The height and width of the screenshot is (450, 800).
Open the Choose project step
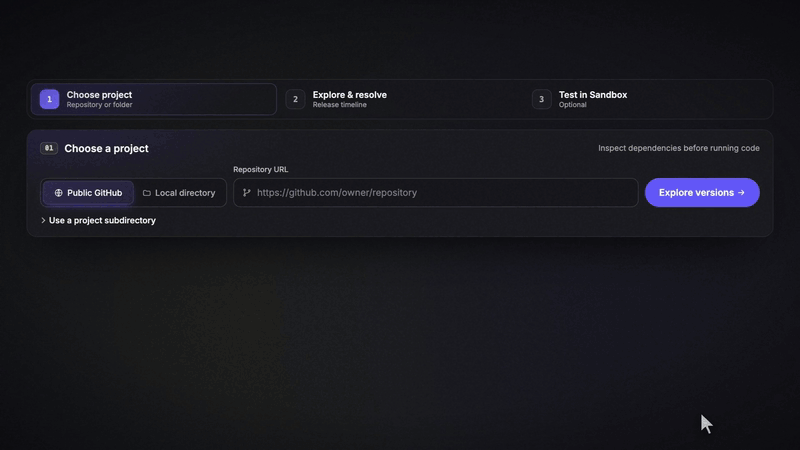(154, 99)
